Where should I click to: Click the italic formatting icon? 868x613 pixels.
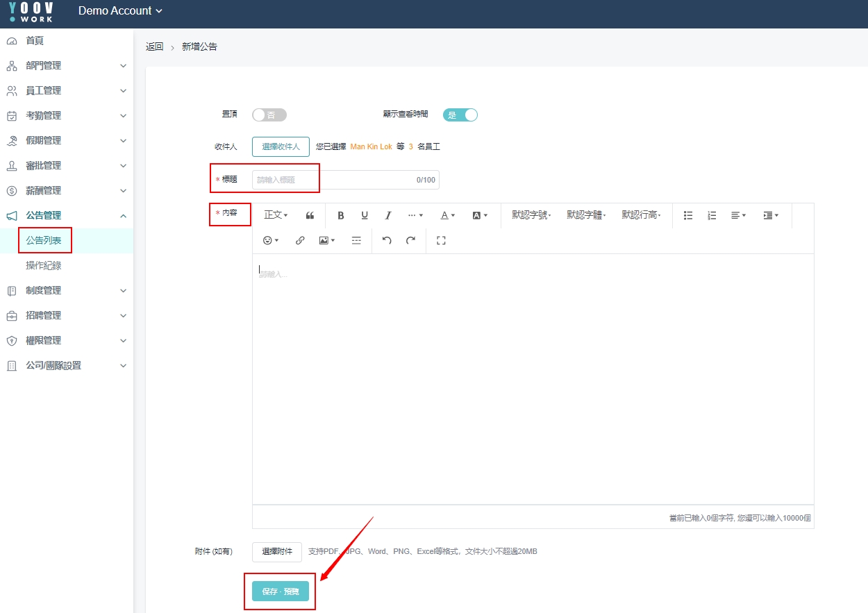click(388, 215)
